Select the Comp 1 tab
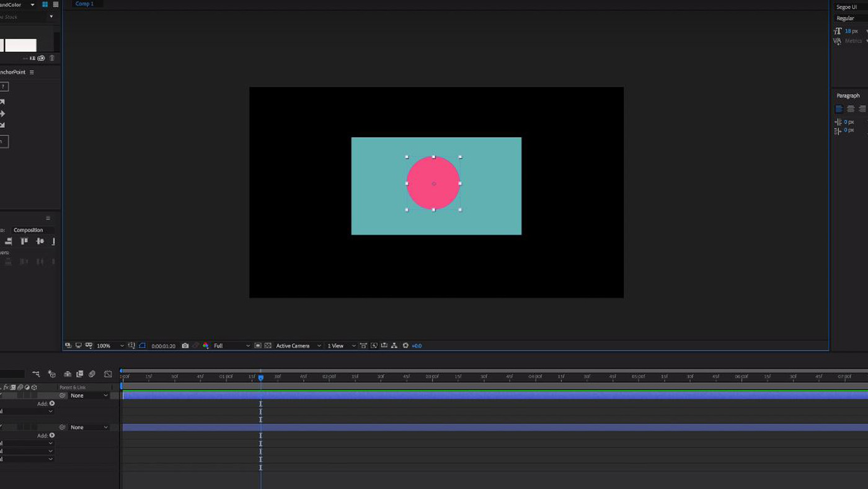 [x=85, y=4]
